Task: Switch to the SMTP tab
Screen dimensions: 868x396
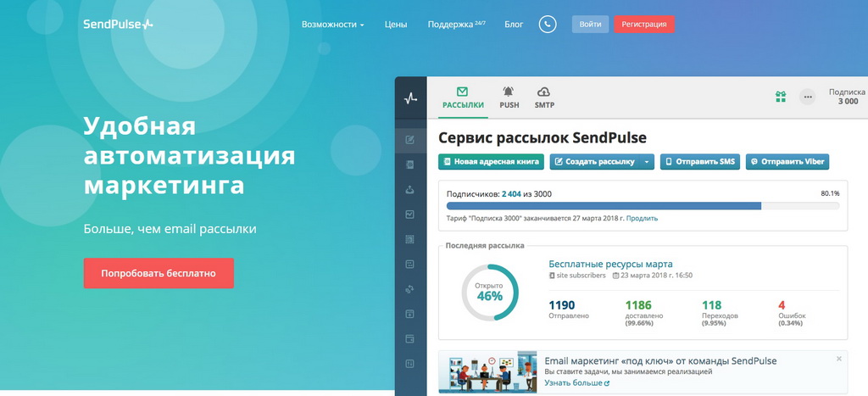Action: 544,98
